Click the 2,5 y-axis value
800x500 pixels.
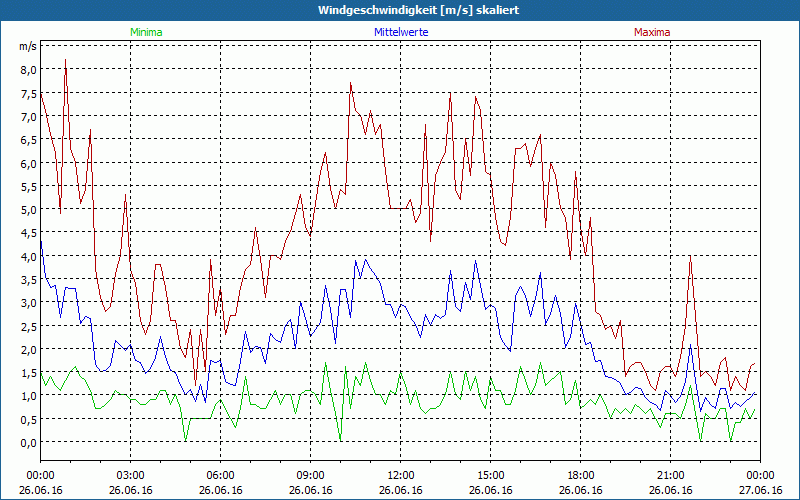point(29,327)
